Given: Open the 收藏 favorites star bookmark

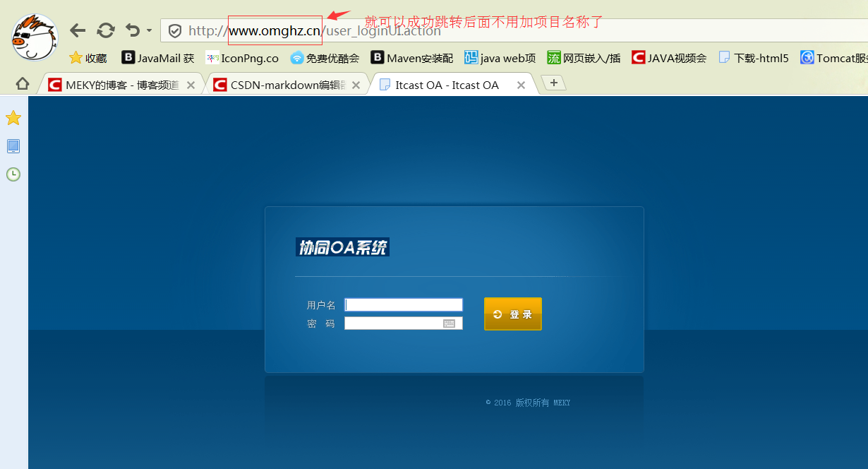Looking at the screenshot, I should (88, 58).
